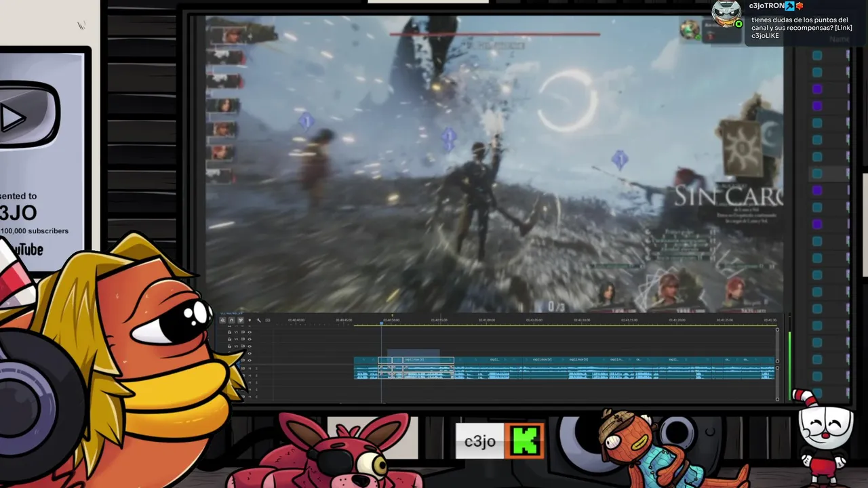Screen dimensions: 868x488
Task: Target the V4 track label
Action: (236, 339)
